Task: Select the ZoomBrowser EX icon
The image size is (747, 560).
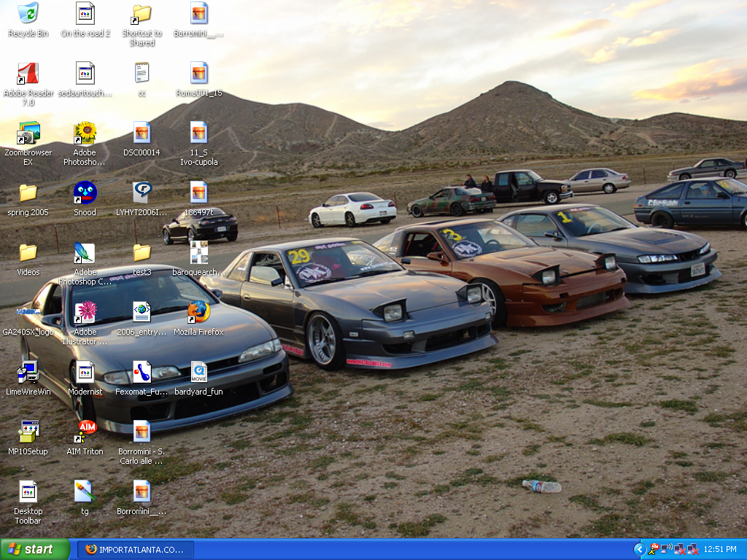Action: click(x=28, y=133)
